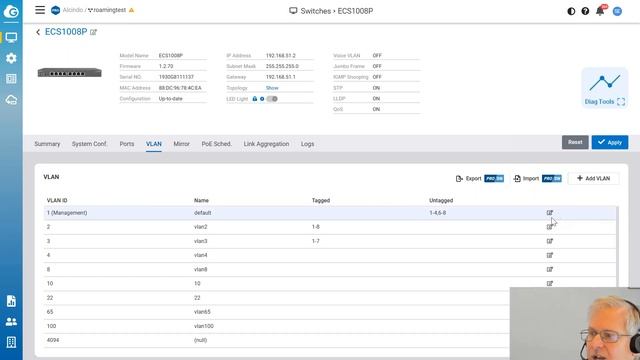Open the help question mark icon
Screen dimensions: 640x360
point(585,11)
